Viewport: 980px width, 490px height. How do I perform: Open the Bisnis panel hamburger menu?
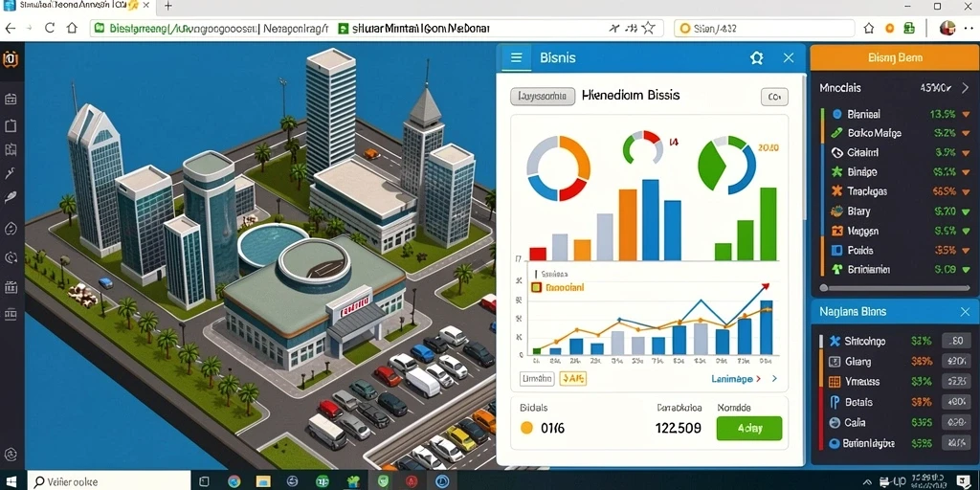tap(516, 58)
